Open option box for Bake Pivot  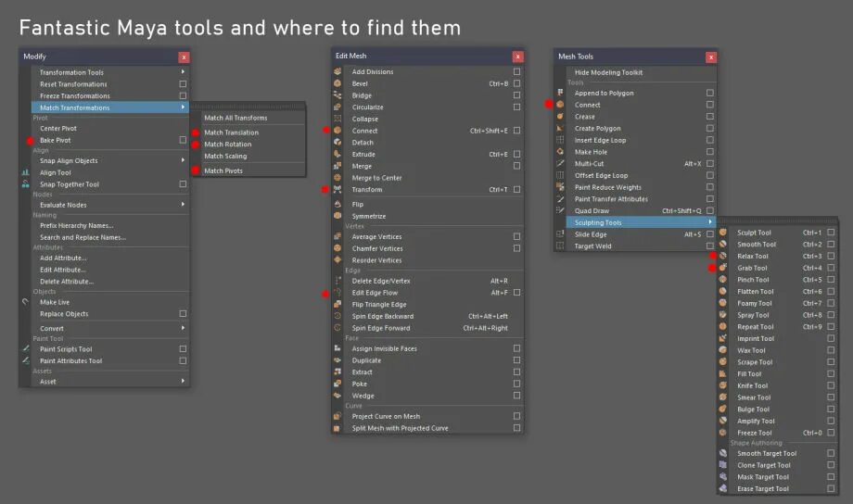183,140
